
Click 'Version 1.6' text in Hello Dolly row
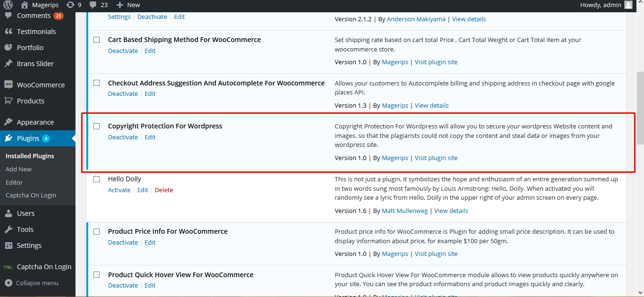[x=351, y=211]
